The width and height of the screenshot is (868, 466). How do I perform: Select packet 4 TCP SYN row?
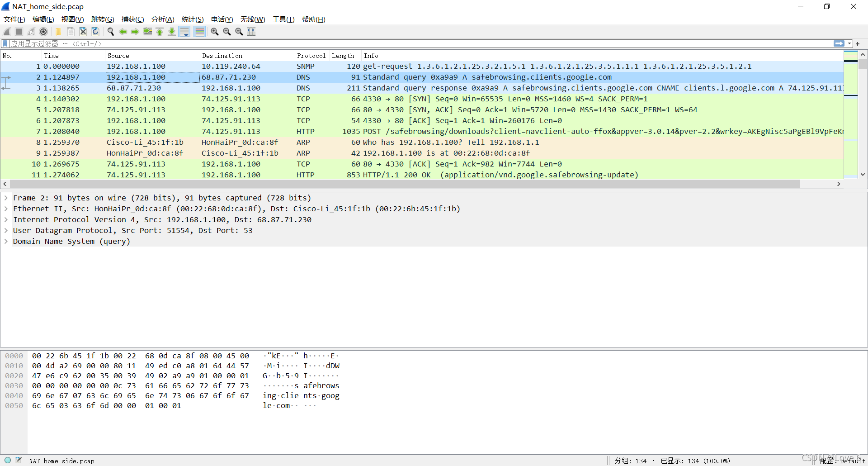tap(422, 99)
